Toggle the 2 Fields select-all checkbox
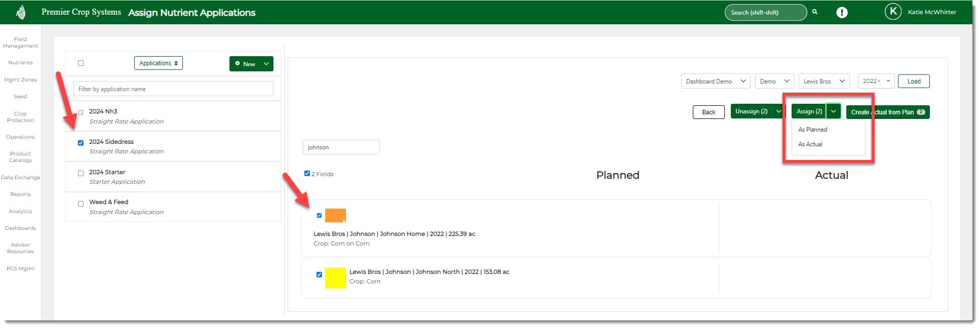The width and height of the screenshot is (980, 328). click(x=307, y=174)
